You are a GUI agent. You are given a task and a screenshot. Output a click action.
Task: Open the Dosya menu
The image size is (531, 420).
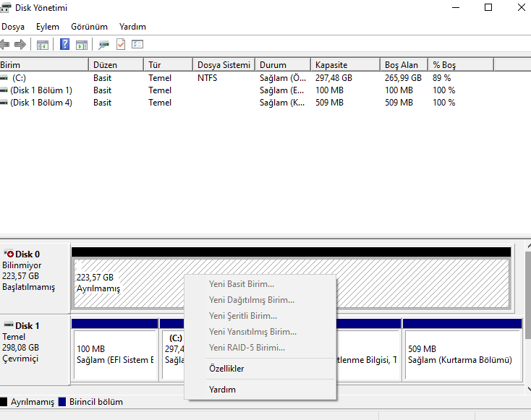point(13,27)
